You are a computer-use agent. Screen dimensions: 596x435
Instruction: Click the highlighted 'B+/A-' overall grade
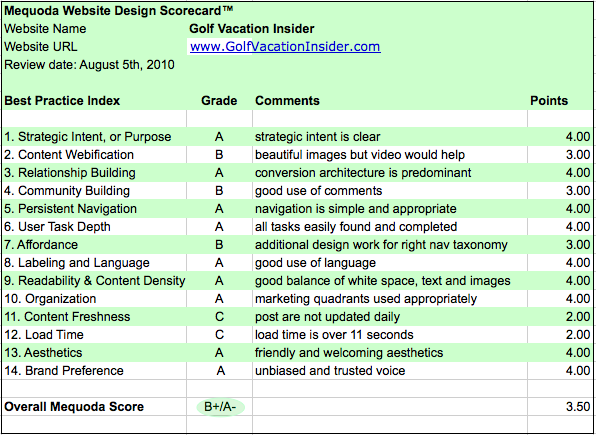coord(220,407)
